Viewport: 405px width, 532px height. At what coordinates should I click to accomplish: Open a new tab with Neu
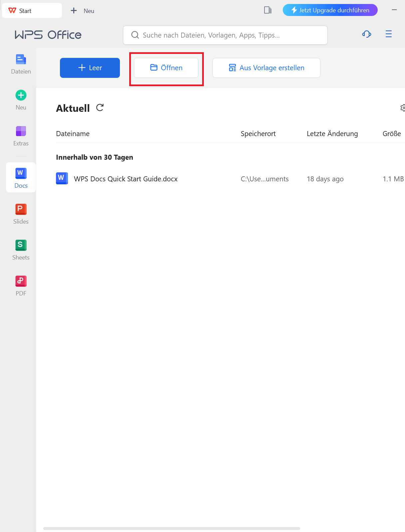coord(83,11)
